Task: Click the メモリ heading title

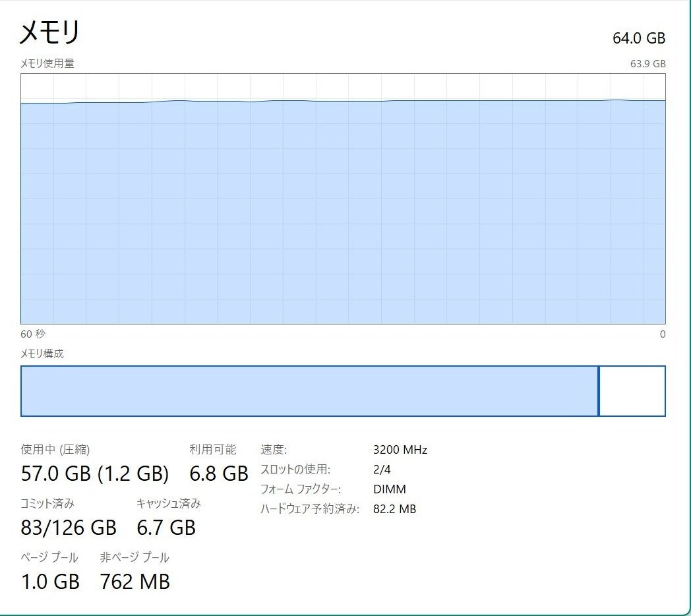Action: [50, 32]
